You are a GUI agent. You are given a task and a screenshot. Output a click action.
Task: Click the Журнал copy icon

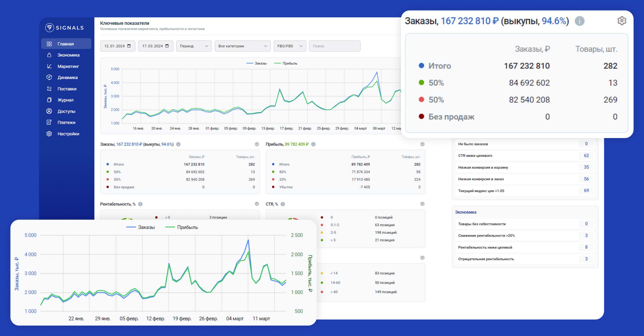coord(49,100)
